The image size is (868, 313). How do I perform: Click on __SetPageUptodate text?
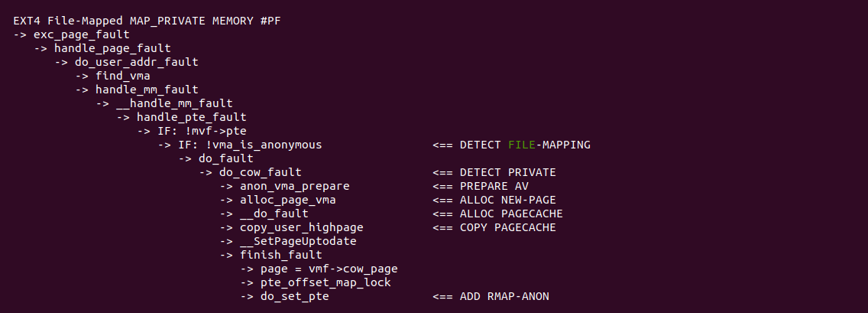298,241
